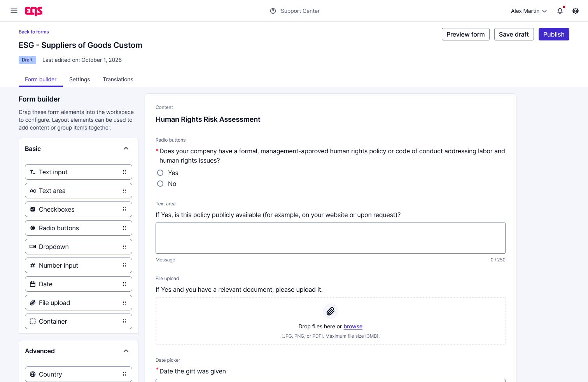Click into the policy availability text area
Viewport: 588px width, 382px height.
tap(331, 238)
